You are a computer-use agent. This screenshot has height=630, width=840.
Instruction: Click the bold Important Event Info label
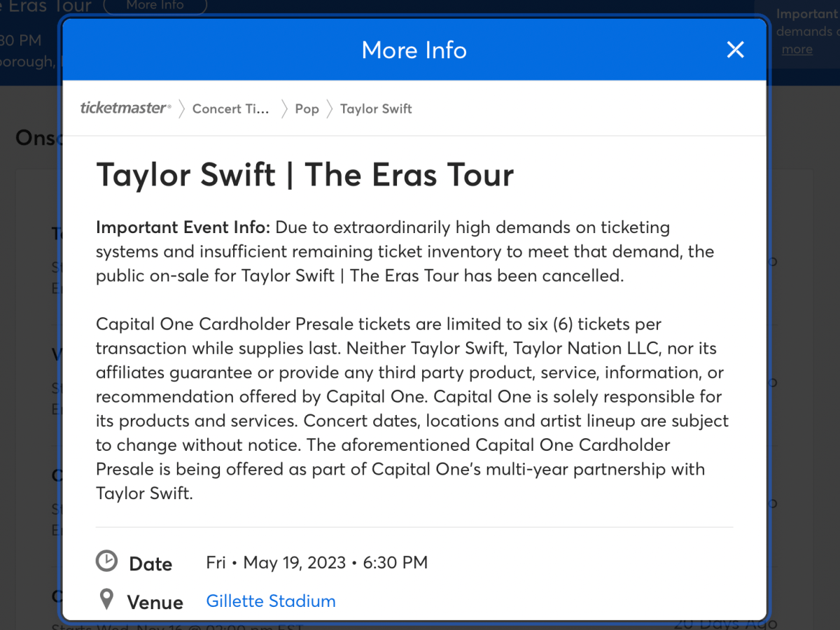pyautogui.click(x=183, y=227)
